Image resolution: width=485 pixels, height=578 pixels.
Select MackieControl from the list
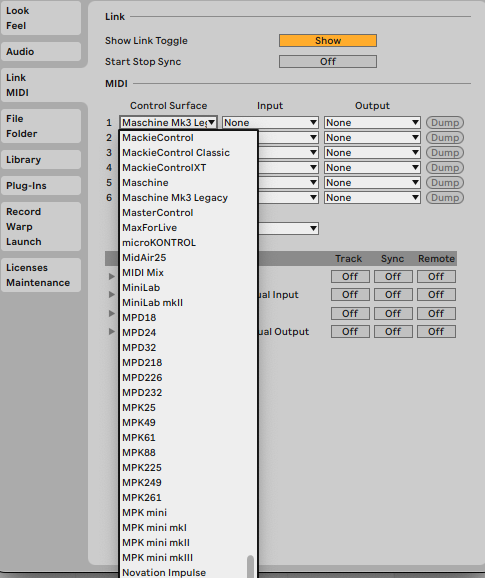(x=188, y=138)
